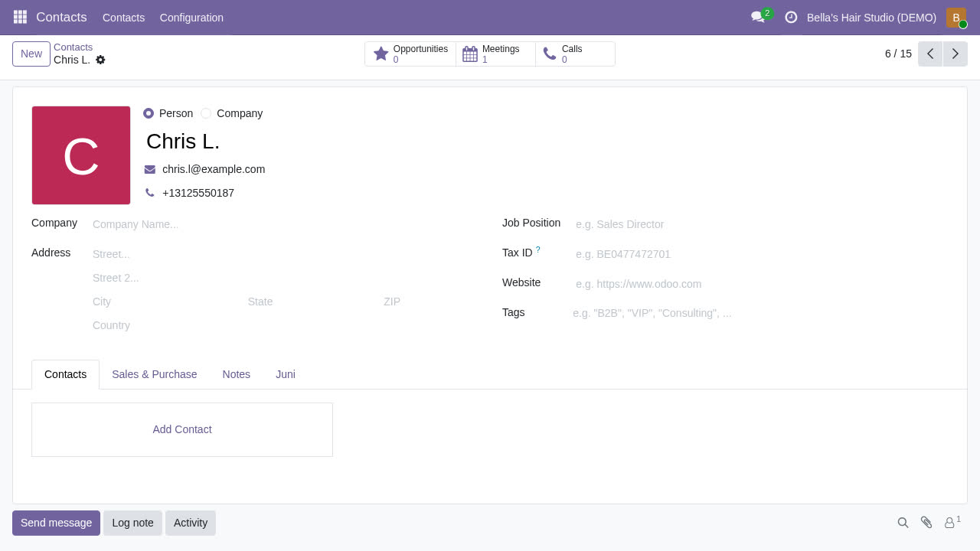Click the Activity button
Screen dimensions: 980x551
(191, 523)
